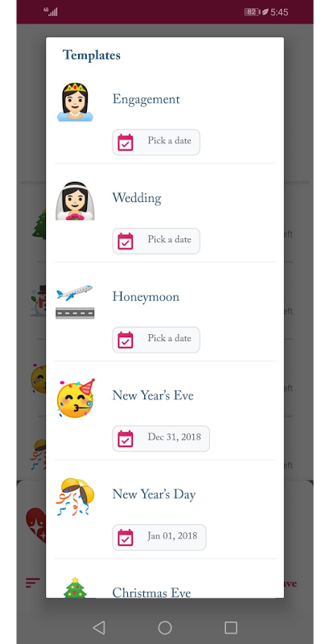This screenshot has width=330, height=644.
Task: Select the Honeymoon template title
Action: click(146, 297)
